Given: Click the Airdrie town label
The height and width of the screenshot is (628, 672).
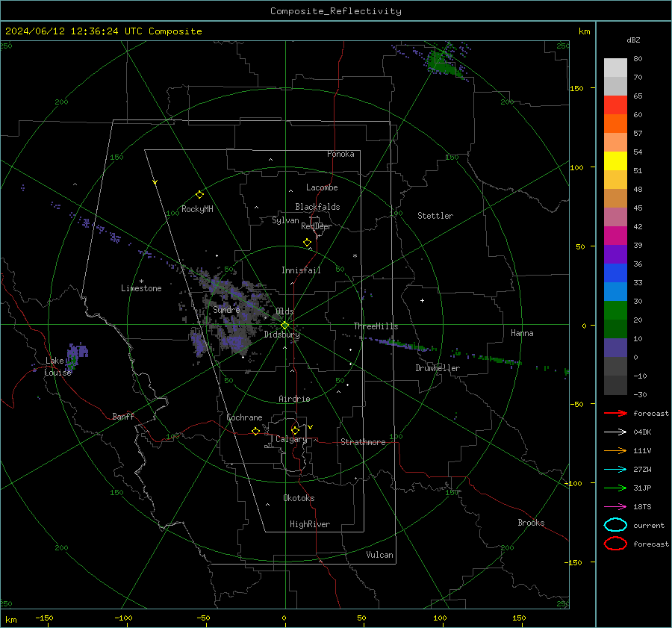Looking at the screenshot, I should point(294,399).
